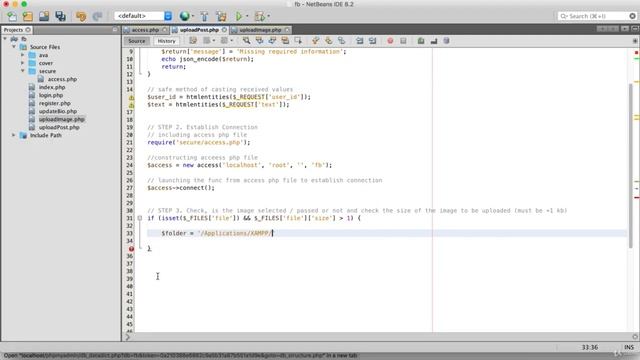640x360 pixels.
Task: Toggle History view button
Action: pyautogui.click(x=166, y=41)
